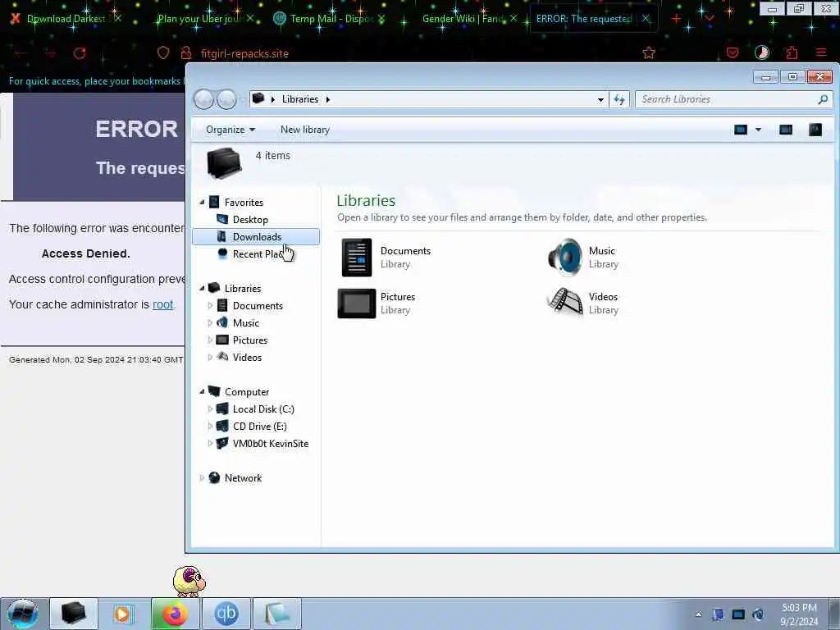Screen dimensions: 840x630
Task: Select CD Drive (E:) in the sidebar
Action: click(x=259, y=427)
